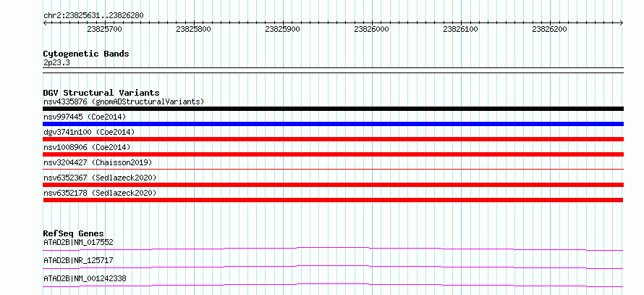
Task: Select the RefSeq Genes track title
Action: (x=74, y=233)
